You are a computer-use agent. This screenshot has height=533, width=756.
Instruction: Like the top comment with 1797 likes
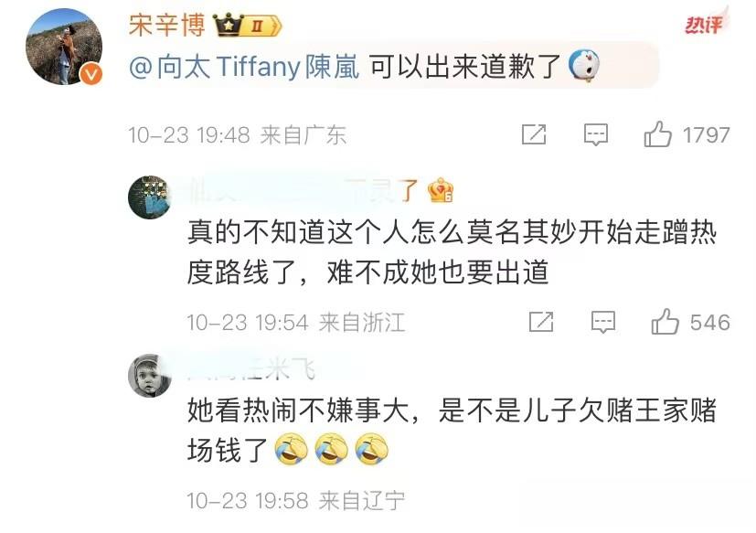coord(657,134)
